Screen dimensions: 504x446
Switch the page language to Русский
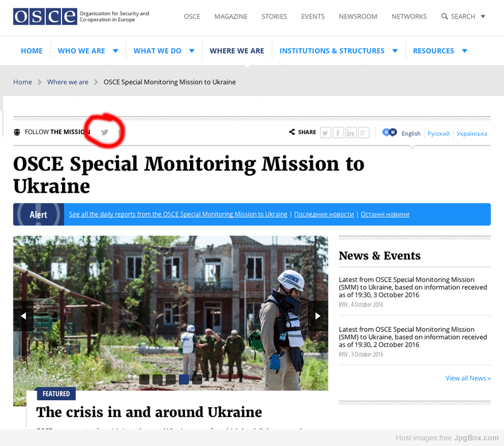click(439, 134)
